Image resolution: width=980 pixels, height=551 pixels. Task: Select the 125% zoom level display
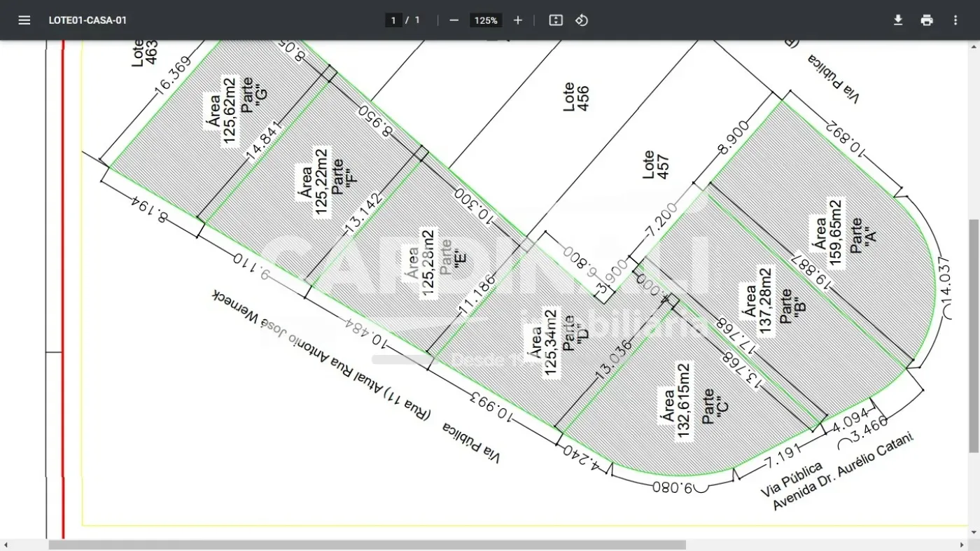486,20
